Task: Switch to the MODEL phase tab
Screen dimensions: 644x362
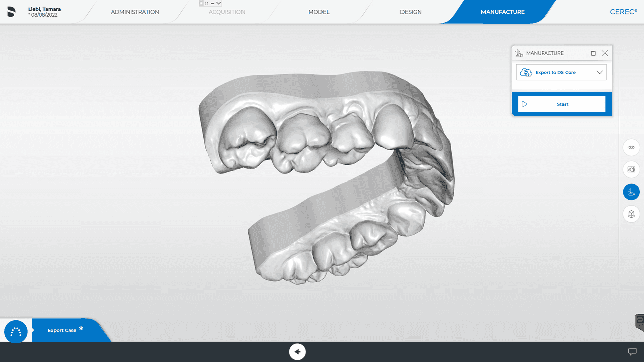Action: click(x=318, y=11)
